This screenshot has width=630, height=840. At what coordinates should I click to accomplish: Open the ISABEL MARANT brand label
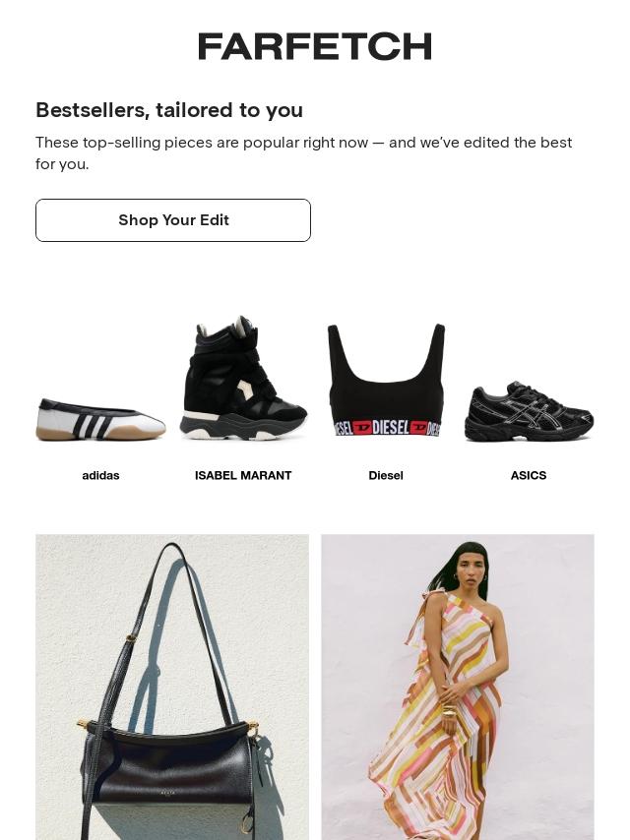(x=243, y=476)
